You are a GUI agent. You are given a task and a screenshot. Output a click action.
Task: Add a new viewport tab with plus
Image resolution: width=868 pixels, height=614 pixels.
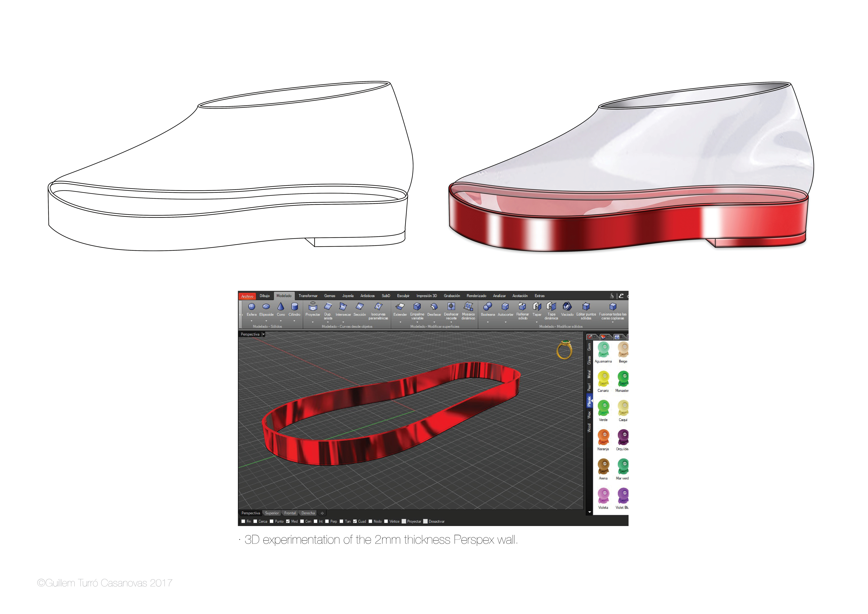coord(322,513)
